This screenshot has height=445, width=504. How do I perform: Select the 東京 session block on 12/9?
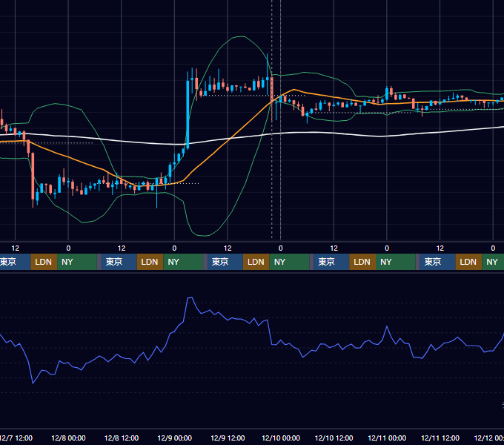(225, 262)
